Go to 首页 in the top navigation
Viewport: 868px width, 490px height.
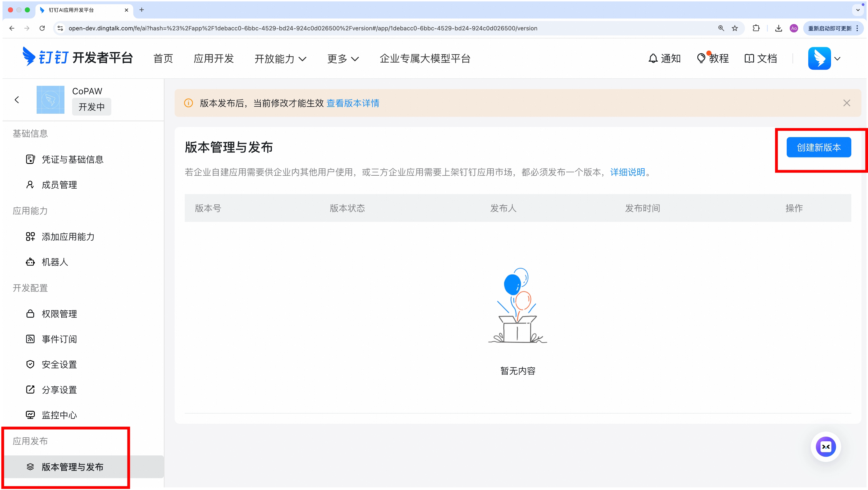tap(163, 58)
